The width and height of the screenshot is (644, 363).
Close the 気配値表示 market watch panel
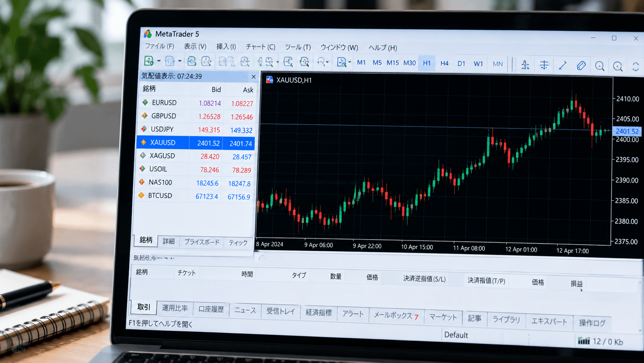pos(253,77)
